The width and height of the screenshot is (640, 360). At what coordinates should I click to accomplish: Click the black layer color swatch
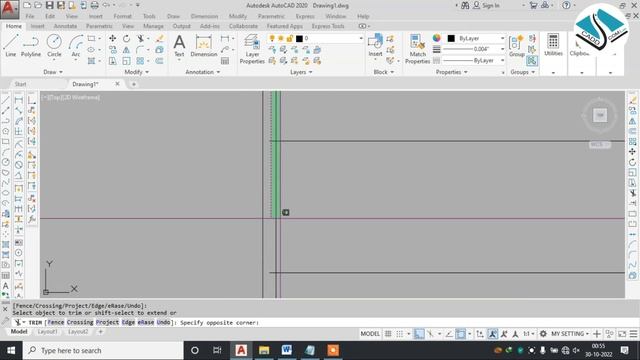coord(299,38)
